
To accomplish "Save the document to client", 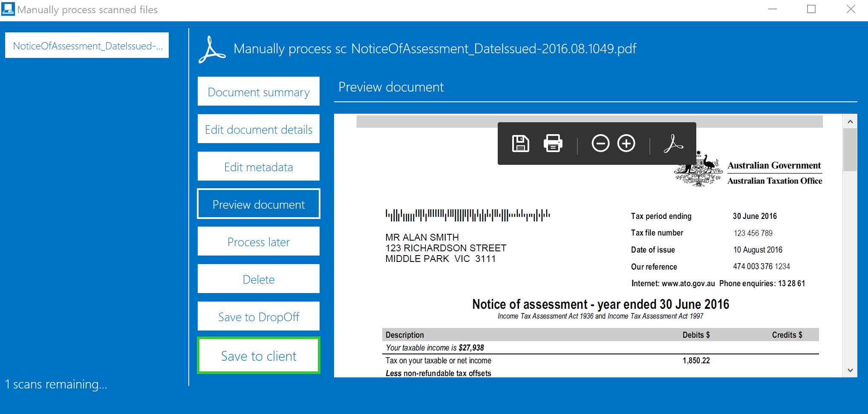I will [258, 355].
